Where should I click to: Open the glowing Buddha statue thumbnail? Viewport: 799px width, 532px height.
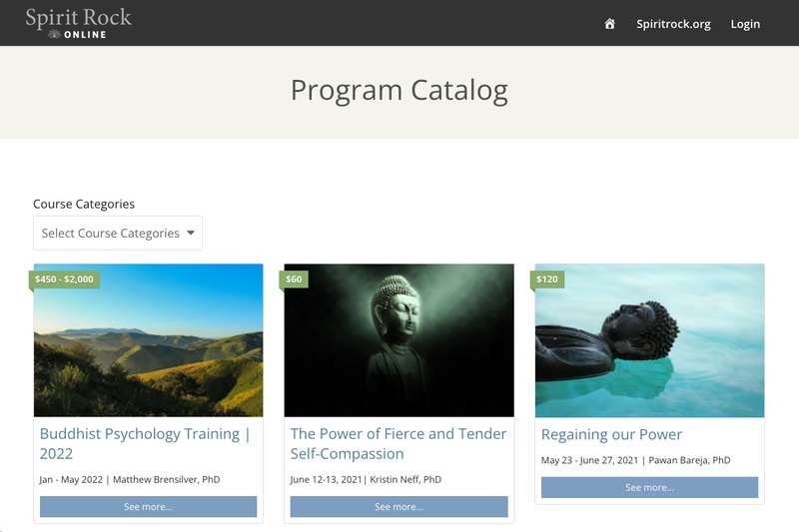click(x=399, y=340)
